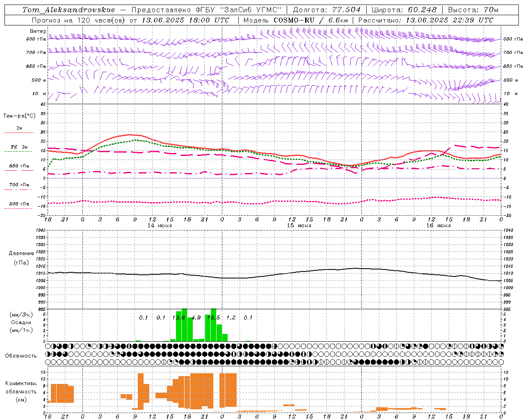Screen dimensions: 525x420
Task: Click the 1040 value on the left pressure axis
Action: [x=40, y=231]
